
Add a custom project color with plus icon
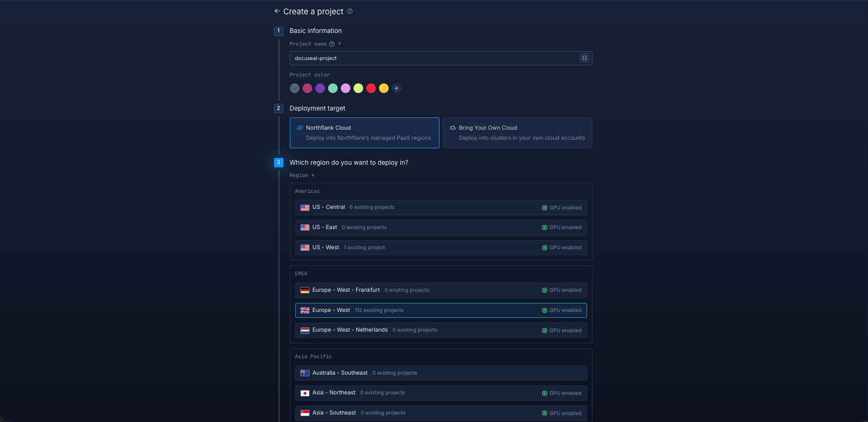click(x=397, y=88)
